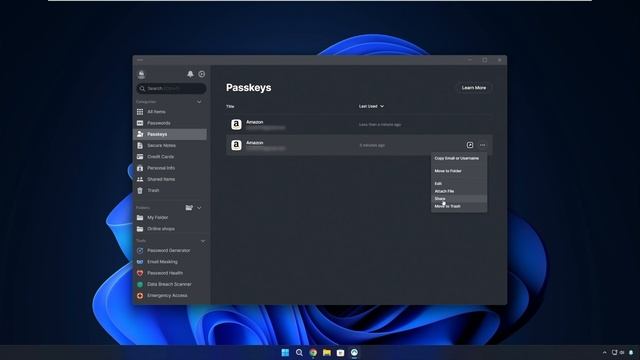Choose Move to Trash in context menu
Image resolution: width=640 pixels, height=360 pixels.
pyautogui.click(x=459, y=206)
